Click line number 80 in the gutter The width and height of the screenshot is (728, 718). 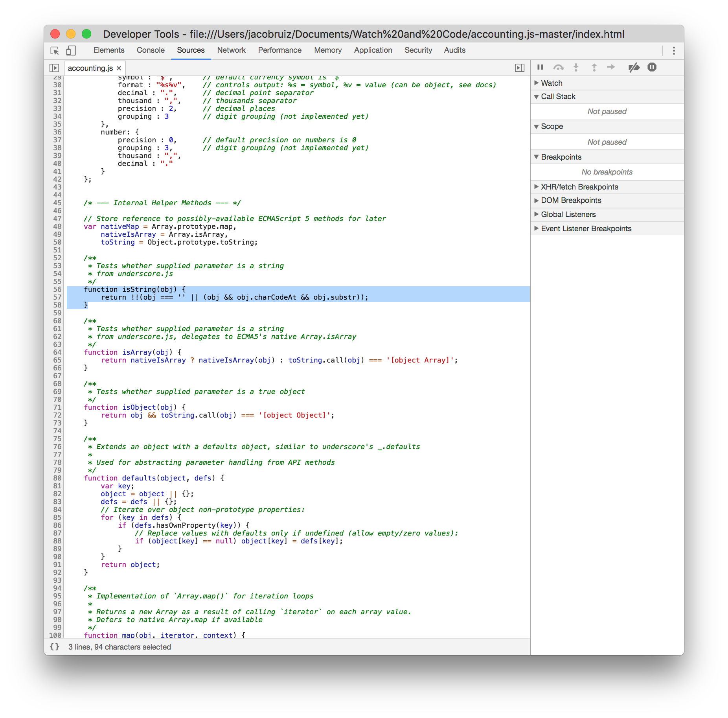(x=57, y=478)
